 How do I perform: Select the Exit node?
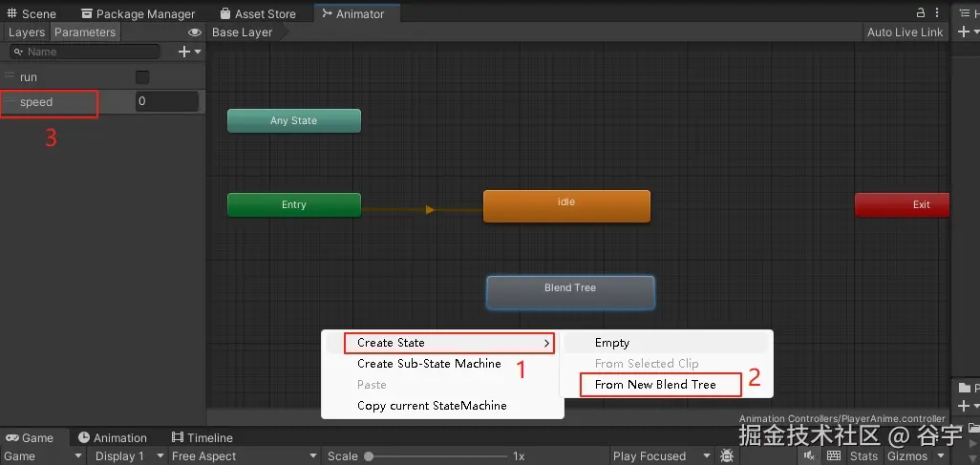point(903,204)
